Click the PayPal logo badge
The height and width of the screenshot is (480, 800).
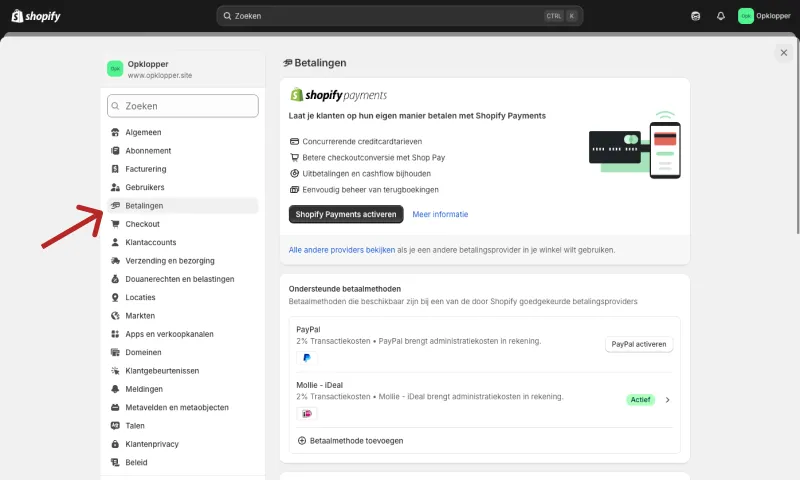click(307, 358)
